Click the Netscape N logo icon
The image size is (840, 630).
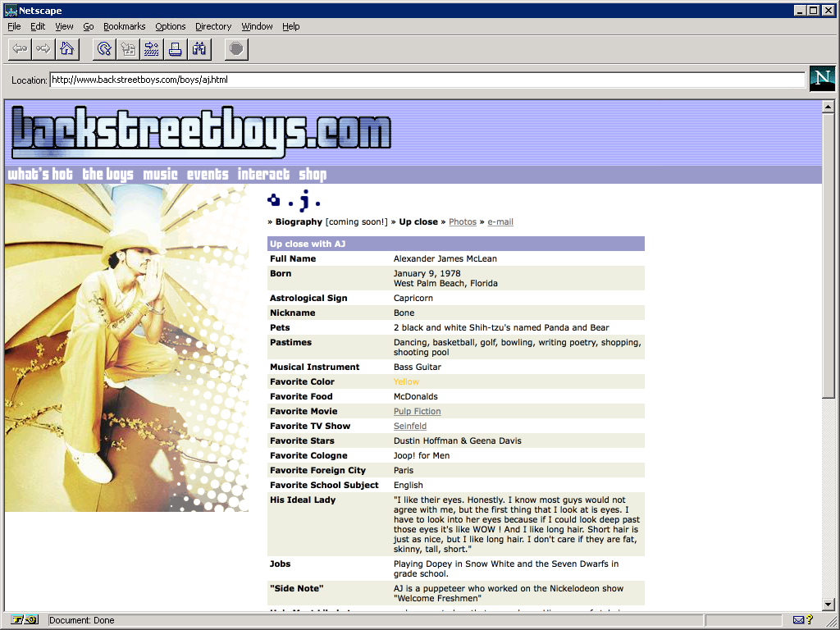coord(822,78)
